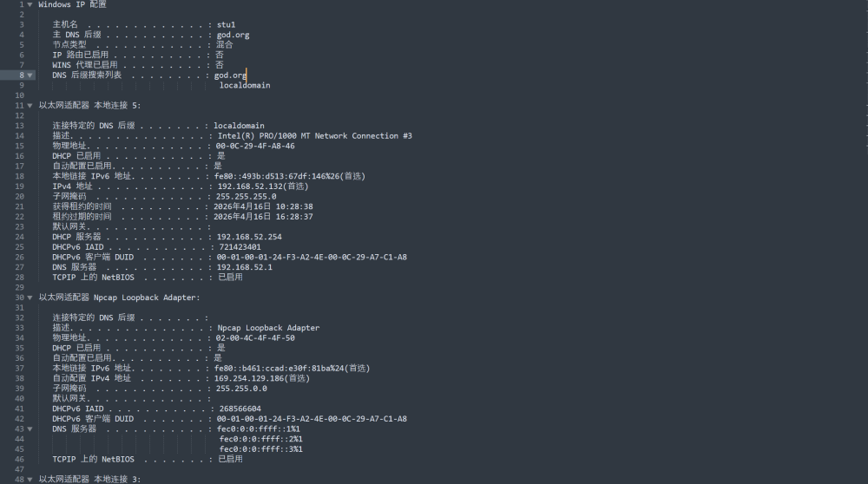Collapse the 本地连接 3 section at line 48
The height and width of the screenshot is (484, 868).
point(30,480)
